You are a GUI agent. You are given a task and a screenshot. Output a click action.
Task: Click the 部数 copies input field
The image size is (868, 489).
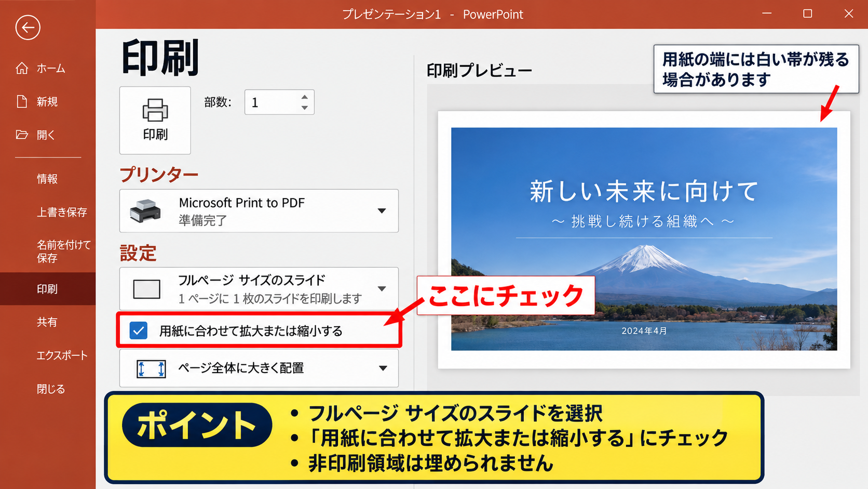click(279, 102)
